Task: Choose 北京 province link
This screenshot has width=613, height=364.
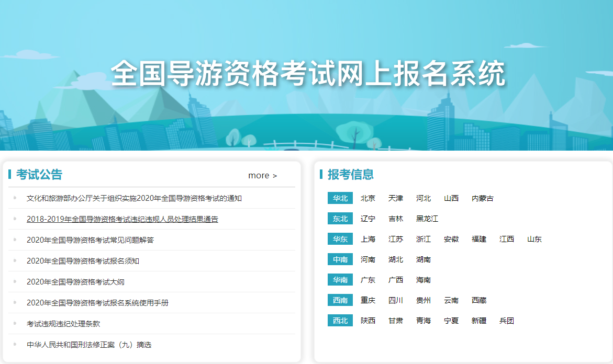Action: coord(368,198)
